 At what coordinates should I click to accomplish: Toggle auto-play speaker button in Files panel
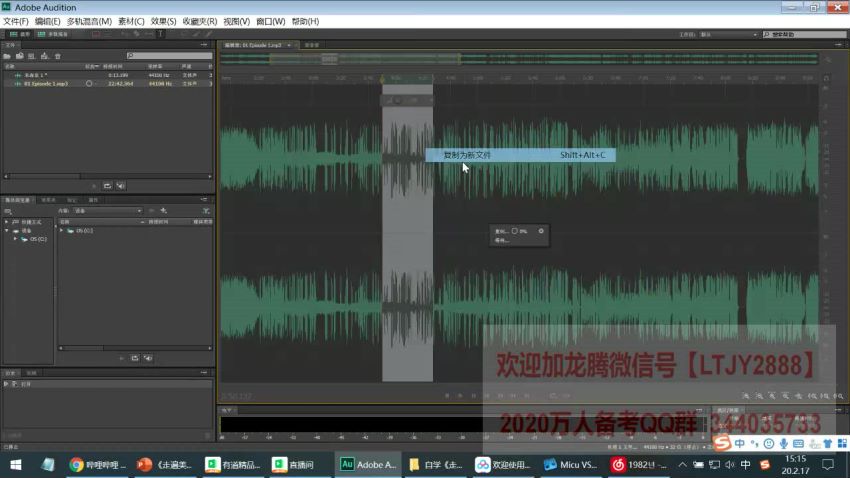click(120, 186)
